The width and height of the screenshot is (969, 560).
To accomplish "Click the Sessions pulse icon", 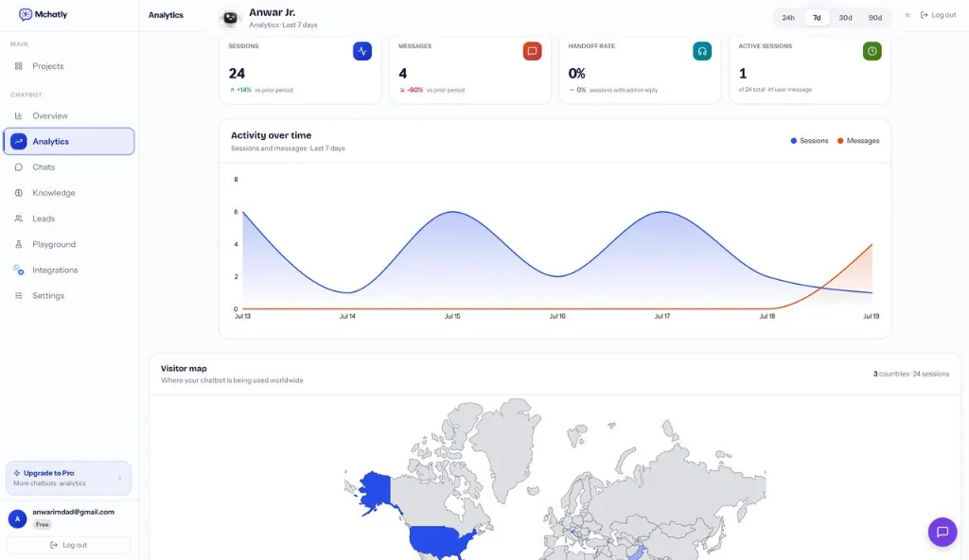I will (362, 51).
